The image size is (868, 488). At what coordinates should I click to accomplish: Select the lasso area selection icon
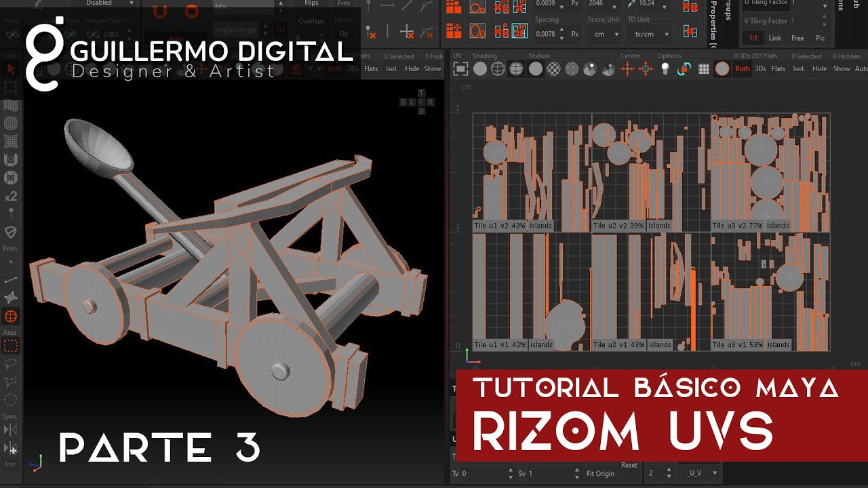click(x=11, y=364)
